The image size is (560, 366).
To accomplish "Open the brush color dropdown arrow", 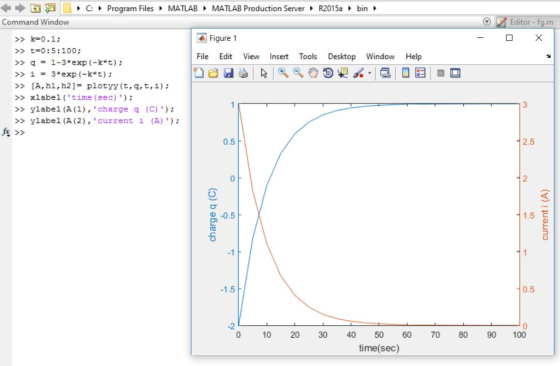I will point(370,73).
